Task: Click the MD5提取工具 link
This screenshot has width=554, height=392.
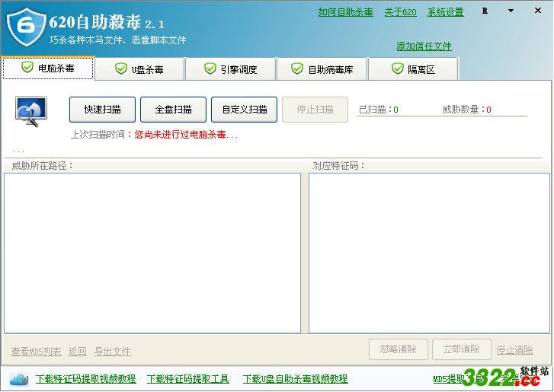Action: click(x=458, y=379)
